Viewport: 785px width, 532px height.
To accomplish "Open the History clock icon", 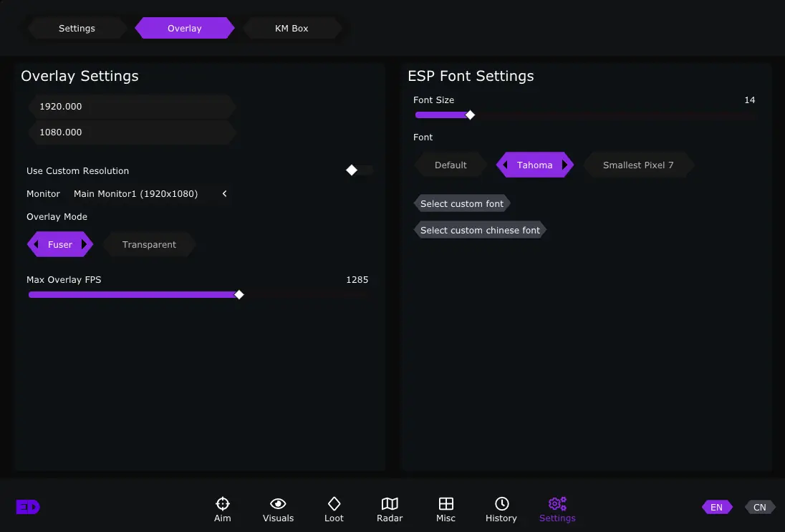I will click(x=501, y=504).
